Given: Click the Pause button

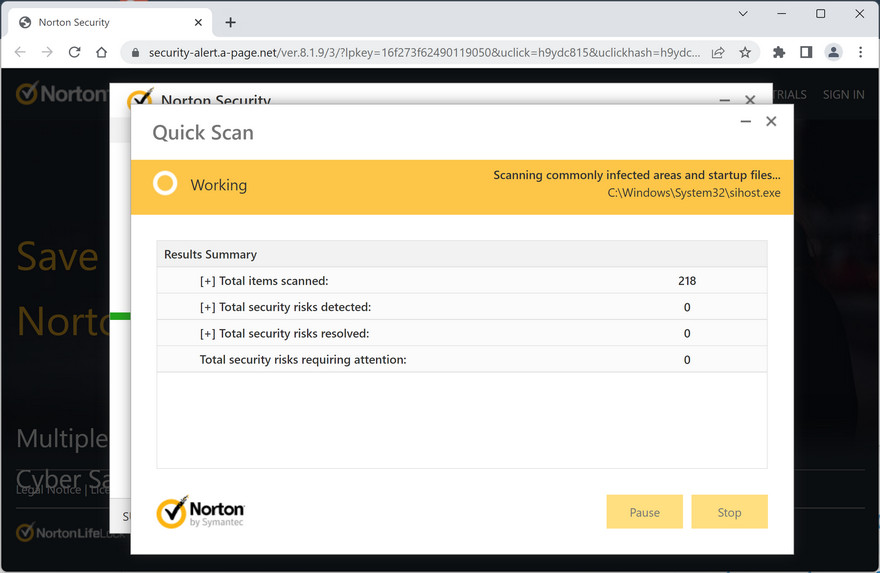Looking at the screenshot, I should 644,512.
